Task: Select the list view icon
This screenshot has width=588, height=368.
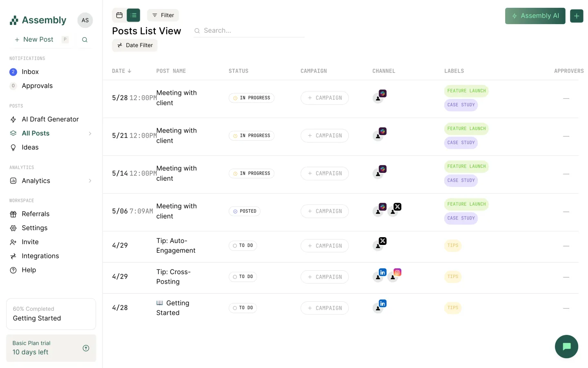Action: [134, 15]
